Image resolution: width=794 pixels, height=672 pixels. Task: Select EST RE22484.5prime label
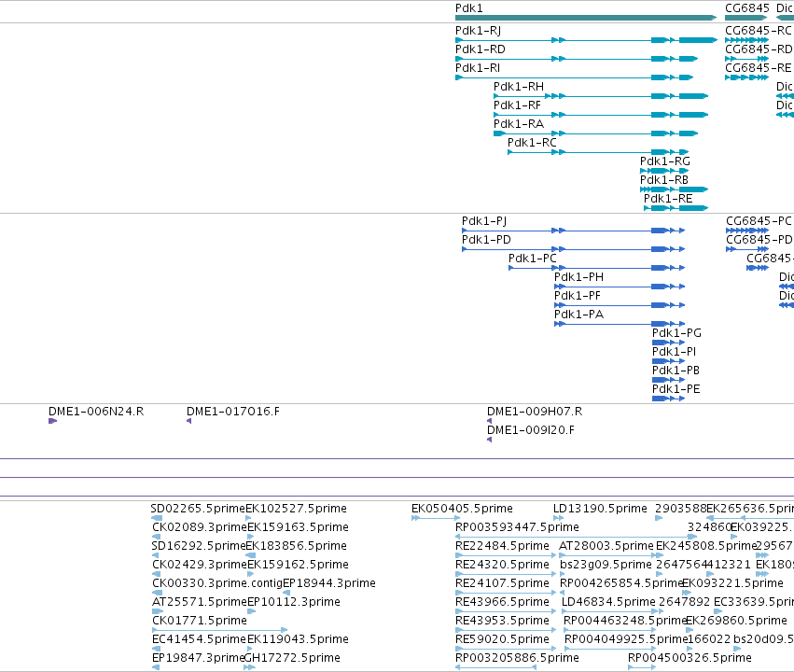click(x=502, y=546)
